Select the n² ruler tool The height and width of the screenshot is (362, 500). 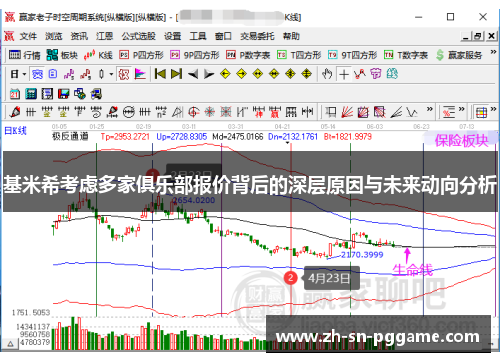pyautogui.click(x=161, y=112)
